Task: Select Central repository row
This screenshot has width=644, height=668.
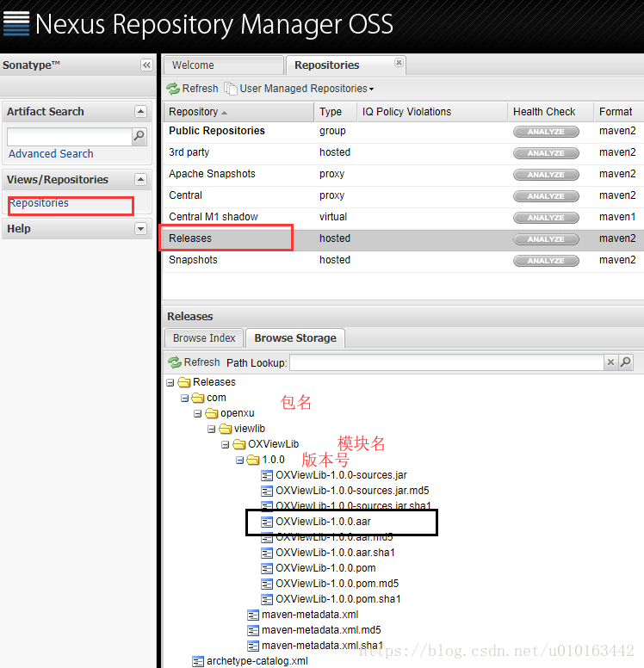Action: 403,195
